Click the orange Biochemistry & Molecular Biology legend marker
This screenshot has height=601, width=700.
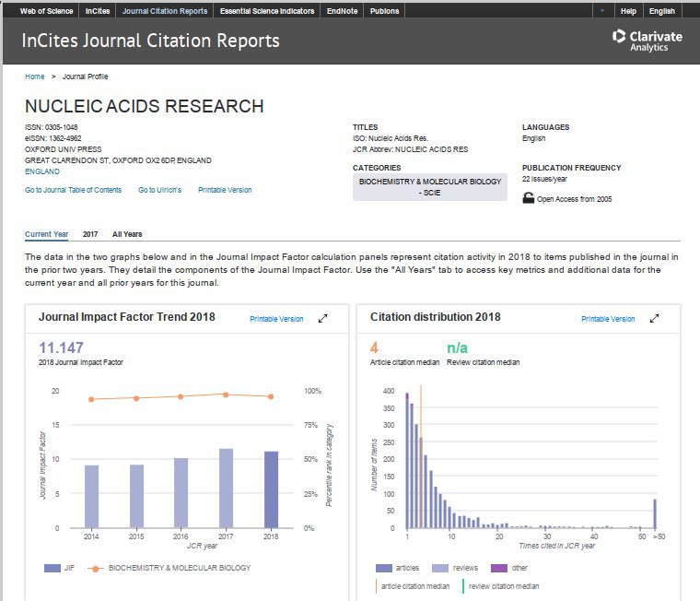[x=95, y=569]
